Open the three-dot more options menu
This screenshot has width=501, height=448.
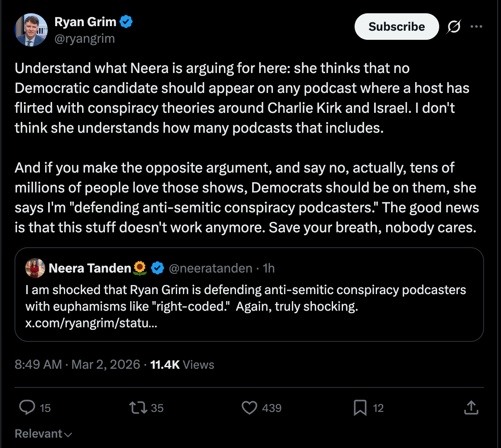pyautogui.click(x=476, y=27)
